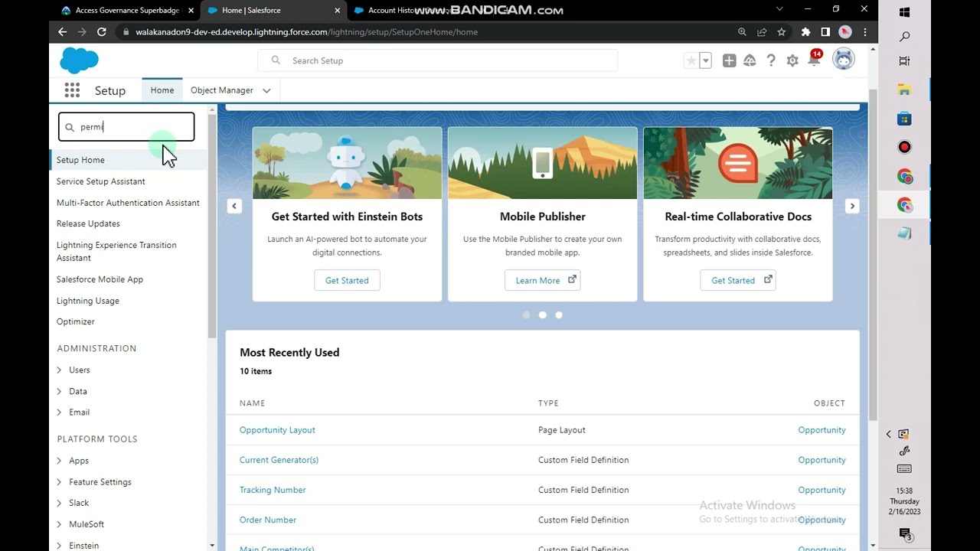Screen dimensions: 980x551
Task: Open the Chrome side panel icon
Action: [x=825, y=32]
